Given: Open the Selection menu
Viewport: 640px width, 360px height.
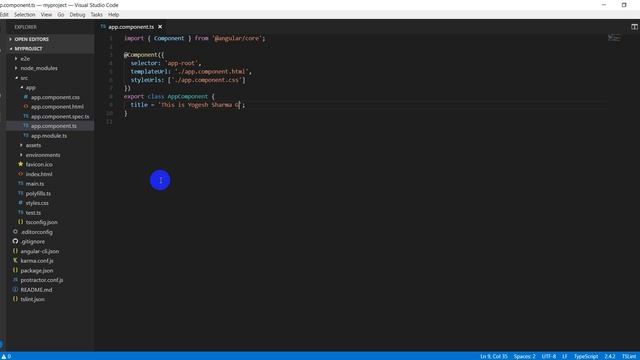Looking at the screenshot, I should pyautogui.click(x=24, y=15).
